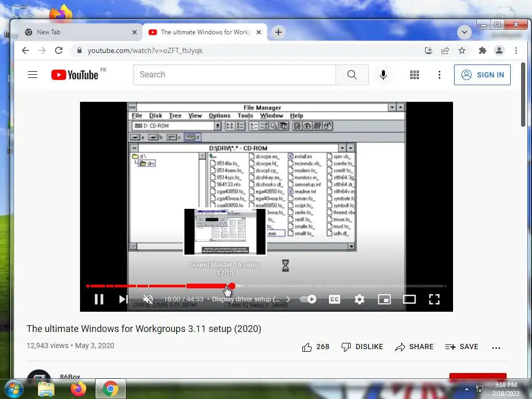This screenshot has height=399, width=532.
Task: Go back to previous page
Action: pyautogui.click(x=25, y=50)
